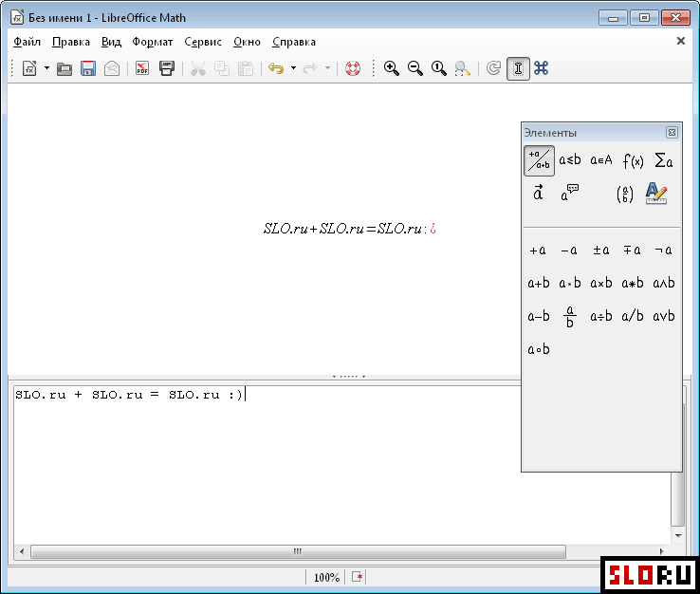Open Help with the lifebuoy icon
Viewport: 700px width, 594px height.
point(353,68)
